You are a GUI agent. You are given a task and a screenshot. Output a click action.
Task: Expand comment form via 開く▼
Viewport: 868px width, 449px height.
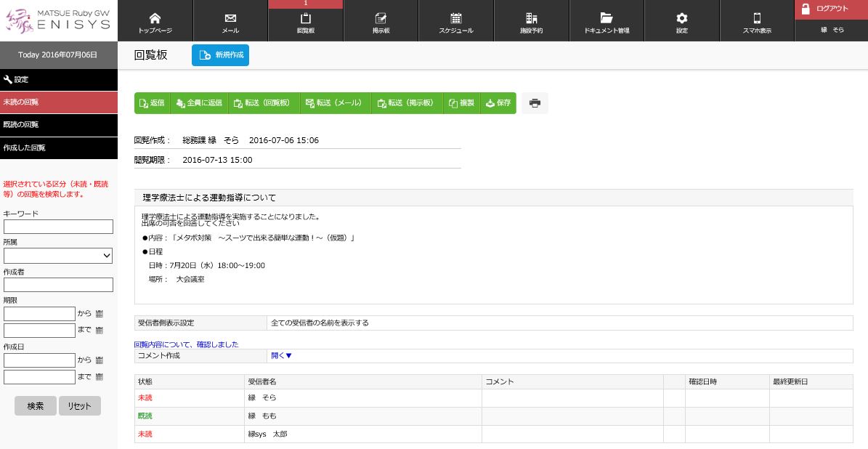[281, 355]
